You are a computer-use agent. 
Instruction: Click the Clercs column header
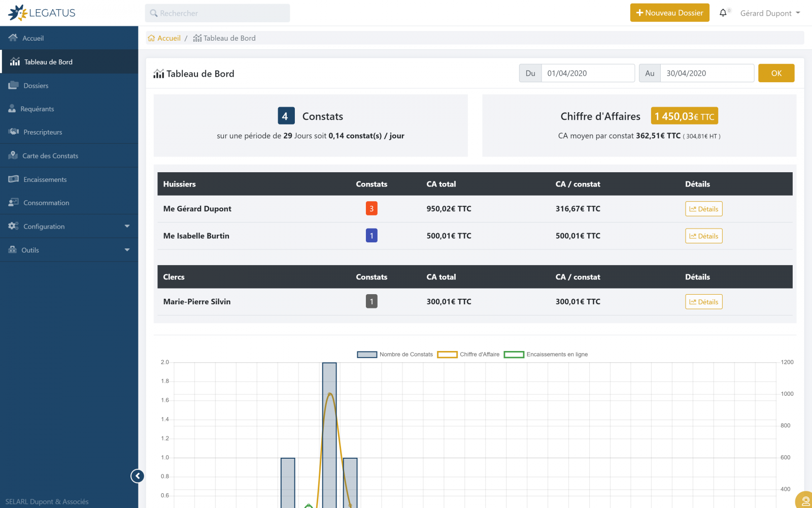174,277
